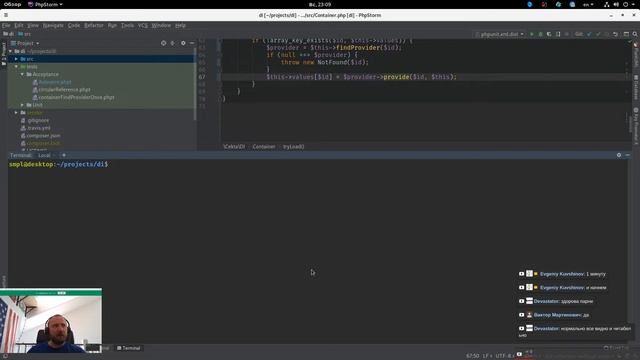Click the green Run button
The width and height of the screenshot is (640, 360).
click(x=531, y=34)
